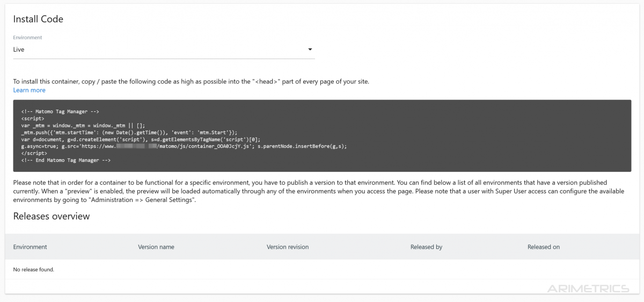
Task: Click the small Environment label above "Live"
Action: pos(27,38)
